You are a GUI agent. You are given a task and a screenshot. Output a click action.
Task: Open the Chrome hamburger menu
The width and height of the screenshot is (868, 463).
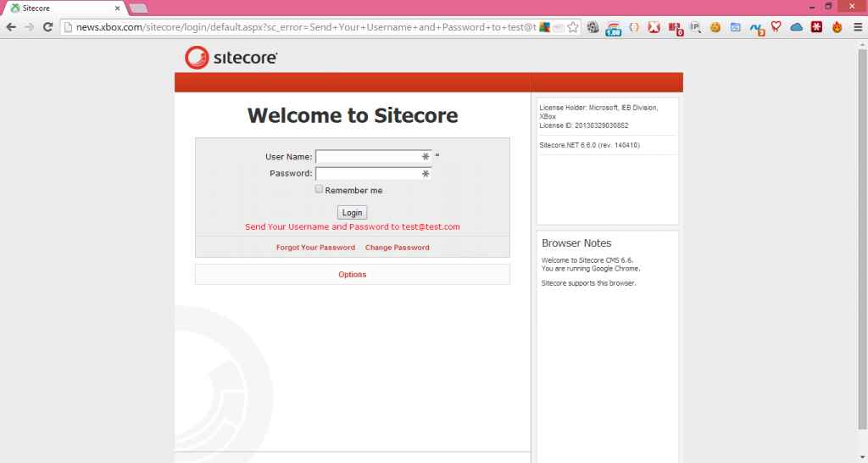(x=858, y=27)
